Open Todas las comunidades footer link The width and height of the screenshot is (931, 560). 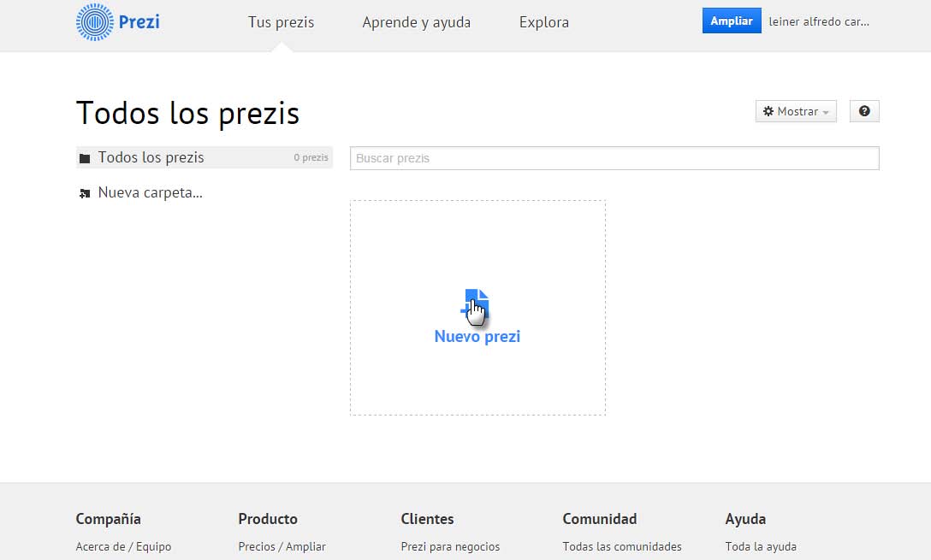coord(622,546)
